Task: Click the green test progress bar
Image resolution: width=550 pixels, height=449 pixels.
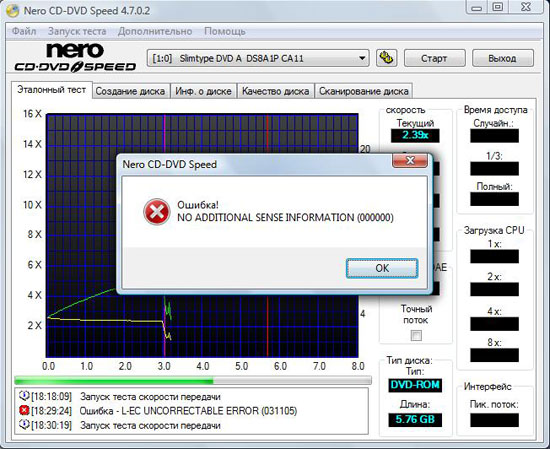Action: [193, 380]
